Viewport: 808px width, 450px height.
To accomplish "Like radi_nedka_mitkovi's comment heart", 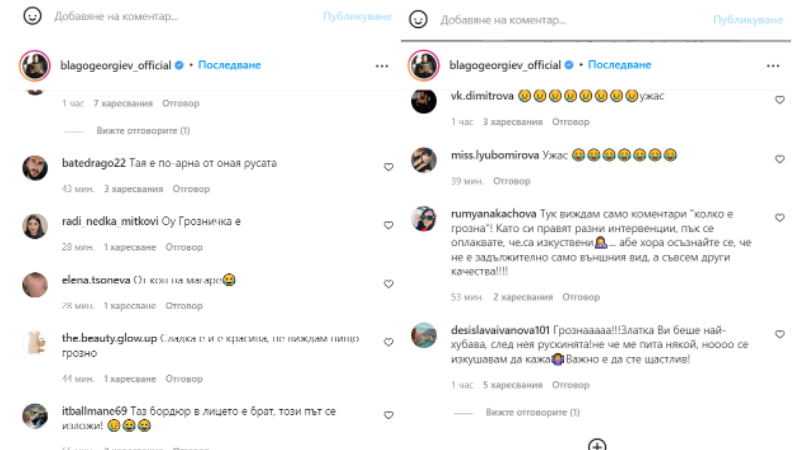I will tap(389, 225).
